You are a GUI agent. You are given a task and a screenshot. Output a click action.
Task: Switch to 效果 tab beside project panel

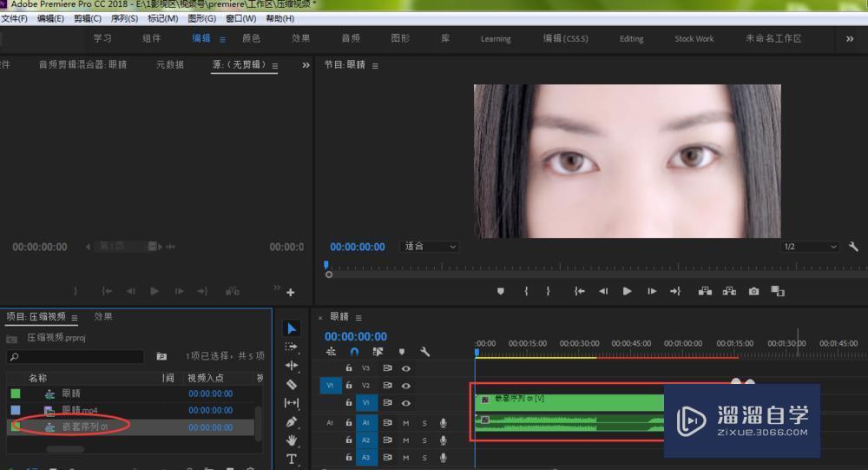[x=103, y=316]
